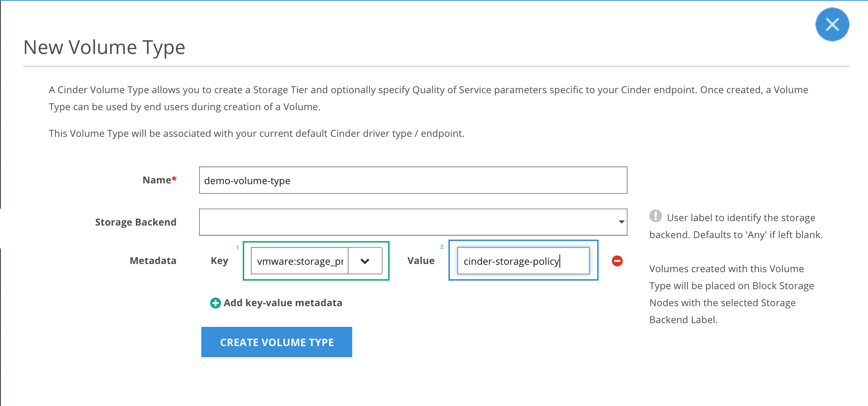This screenshot has width=868, height=406.
Task: Click the exclamation info icon
Action: 655,216
